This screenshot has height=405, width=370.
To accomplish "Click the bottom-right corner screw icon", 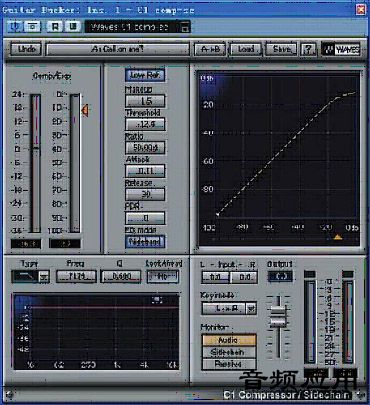I will (360, 395).
